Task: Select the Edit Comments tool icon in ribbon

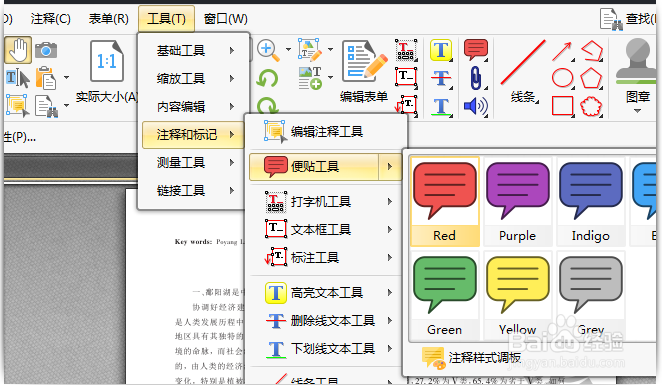Action: click(x=17, y=106)
